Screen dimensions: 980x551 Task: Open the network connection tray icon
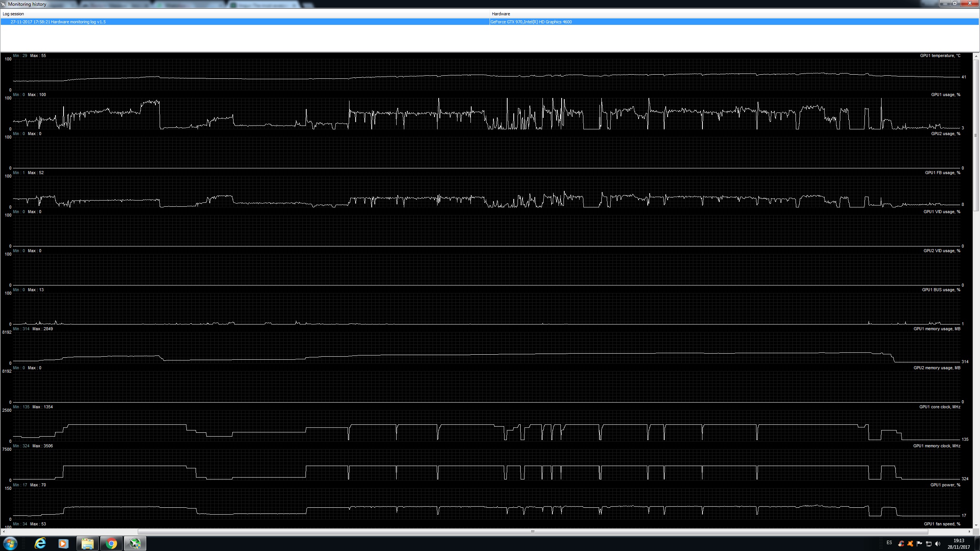[x=928, y=544]
